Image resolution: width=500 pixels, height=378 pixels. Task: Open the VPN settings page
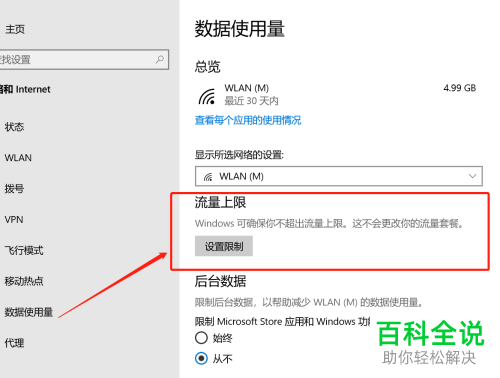point(14,220)
